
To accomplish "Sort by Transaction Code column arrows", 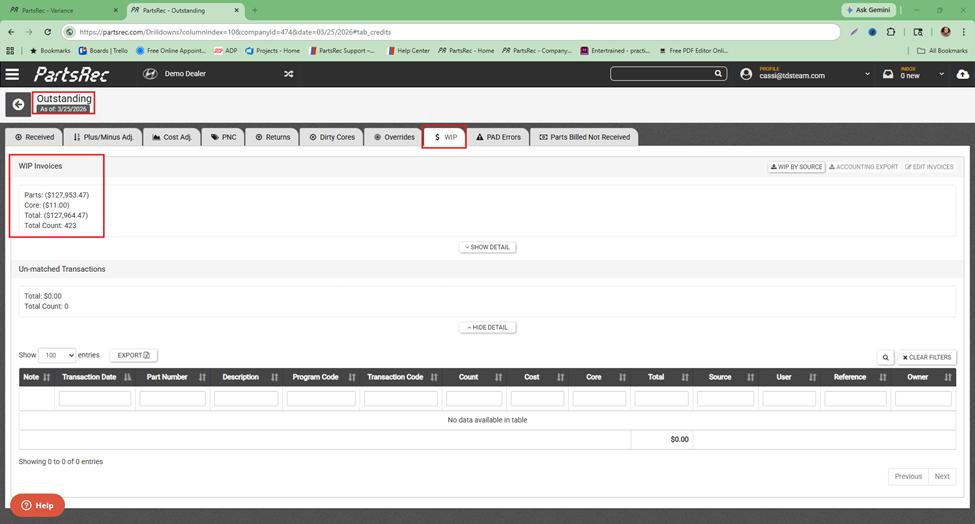I will [x=434, y=377].
